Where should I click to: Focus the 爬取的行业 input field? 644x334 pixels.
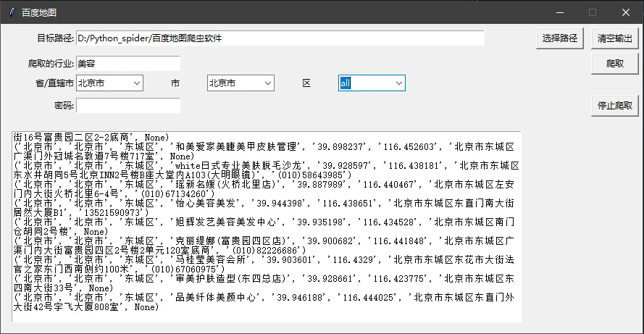point(128,64)
